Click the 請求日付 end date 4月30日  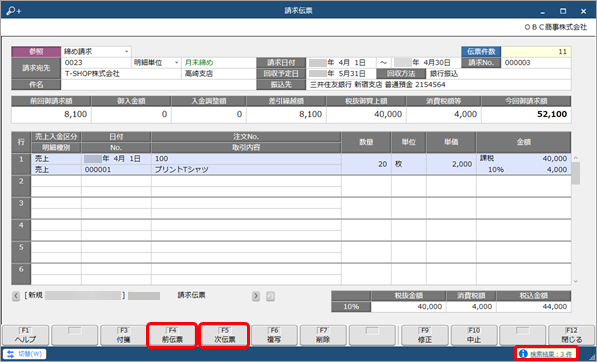coord(436,62)
